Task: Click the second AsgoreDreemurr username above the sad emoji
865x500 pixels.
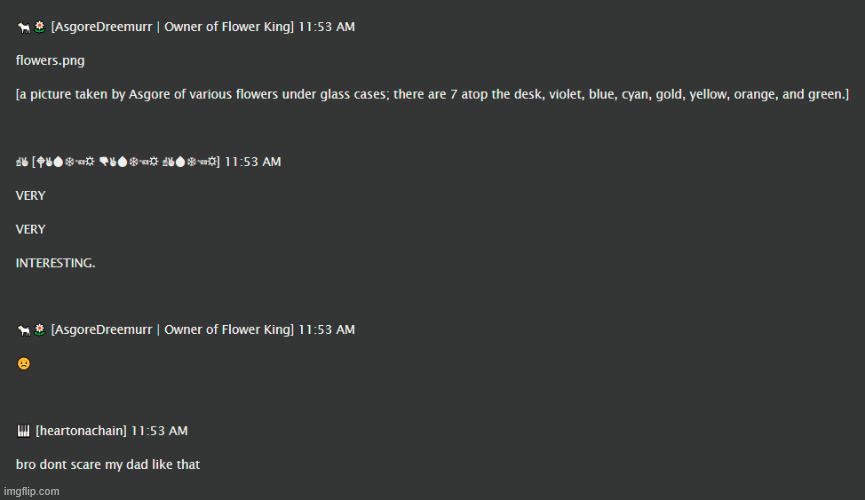Action: [x=172, y=330]
